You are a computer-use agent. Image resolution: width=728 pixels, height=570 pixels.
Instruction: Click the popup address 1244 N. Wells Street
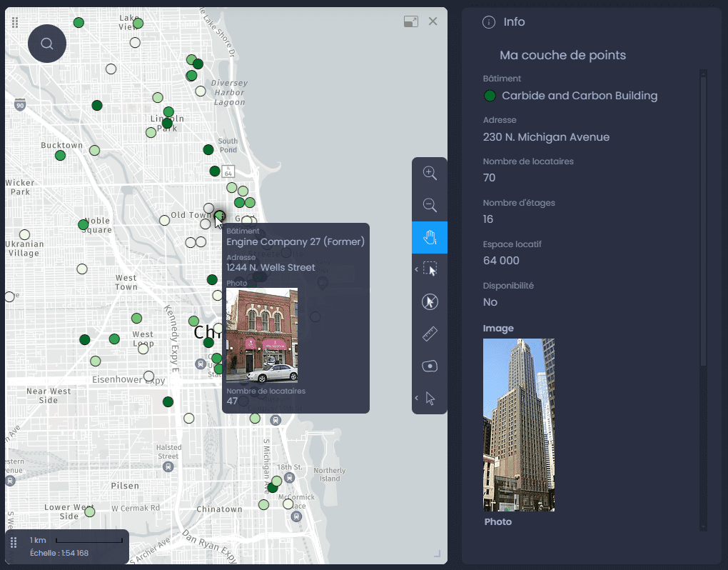pyautogui.click(x=271, y=268)
